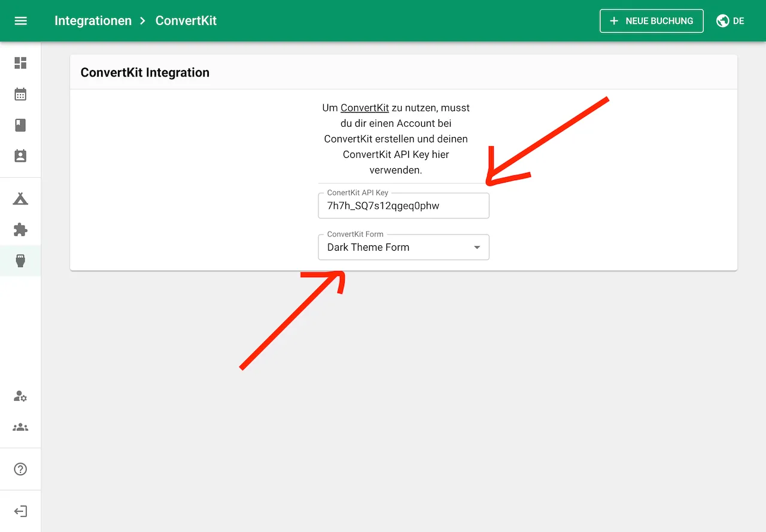
Task: Open the hamburger navigation menu
Action: (x=21, y=21)
